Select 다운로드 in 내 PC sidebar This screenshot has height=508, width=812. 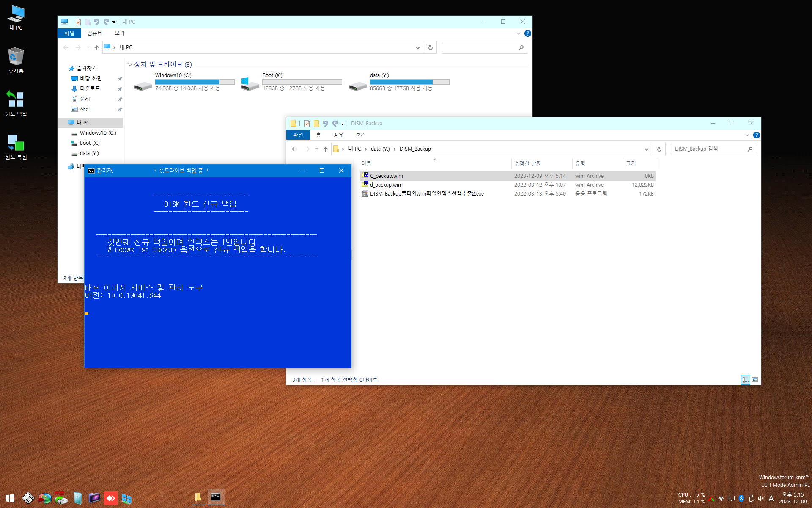[x=90, y=88]
